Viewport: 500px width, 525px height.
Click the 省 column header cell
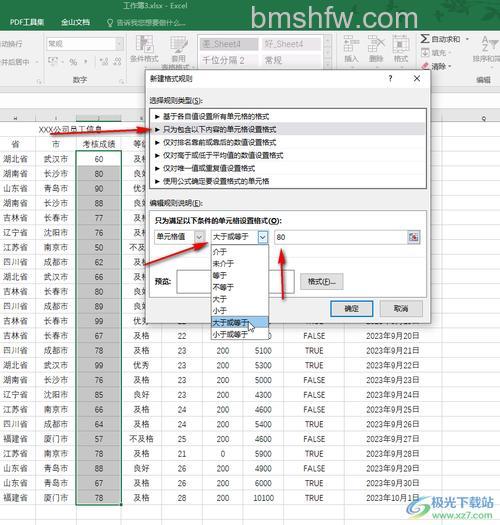point(16,144)
